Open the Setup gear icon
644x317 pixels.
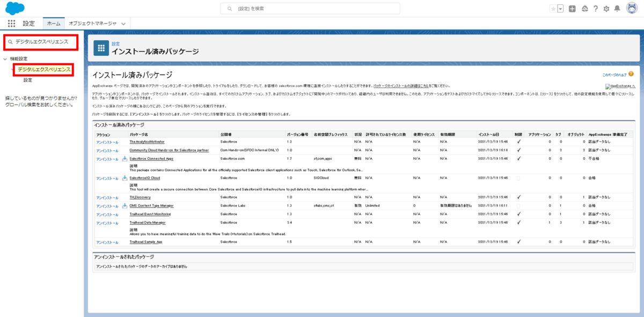click(x=606, y=9)
